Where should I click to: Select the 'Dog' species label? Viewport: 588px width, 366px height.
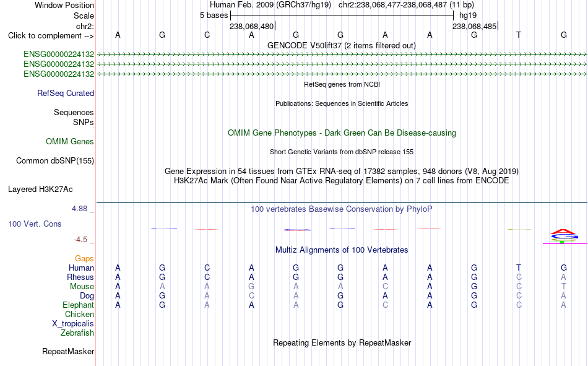(87, 296)
